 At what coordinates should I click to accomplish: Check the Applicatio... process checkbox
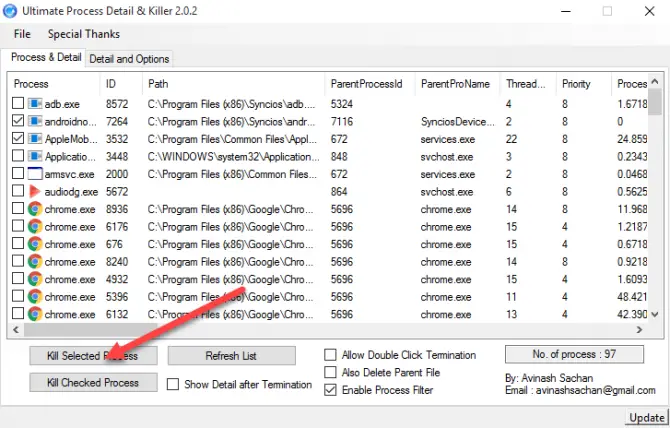point(18,155)
